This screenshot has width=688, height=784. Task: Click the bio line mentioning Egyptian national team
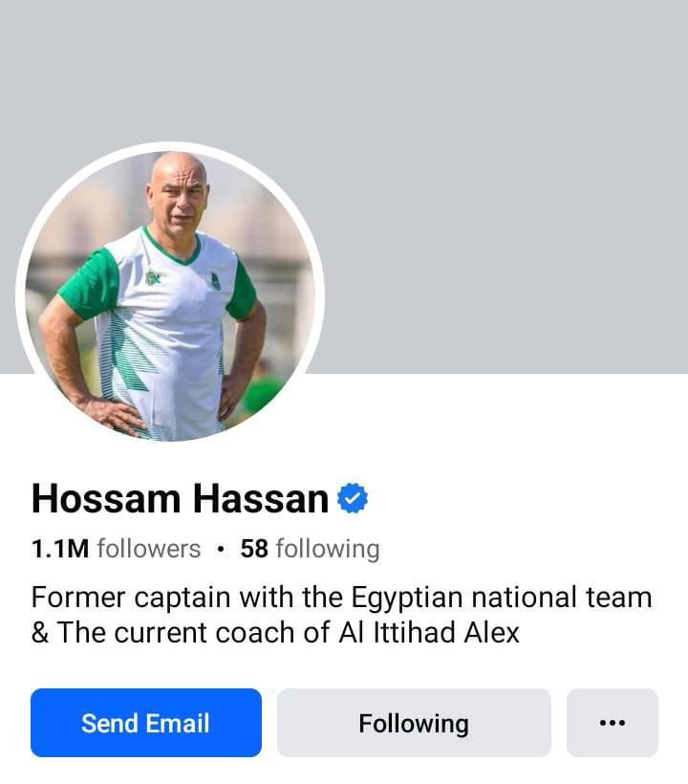[x=342, y=598]
